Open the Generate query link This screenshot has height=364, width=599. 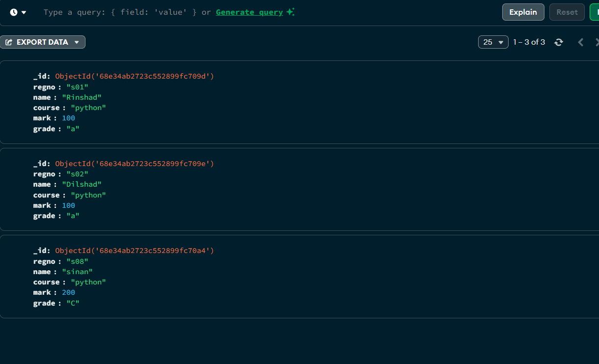click(249, 12)
